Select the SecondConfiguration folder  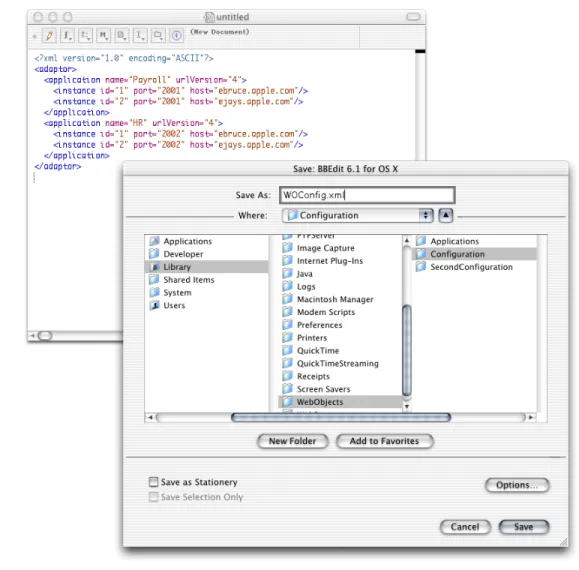tap(474, 267)
